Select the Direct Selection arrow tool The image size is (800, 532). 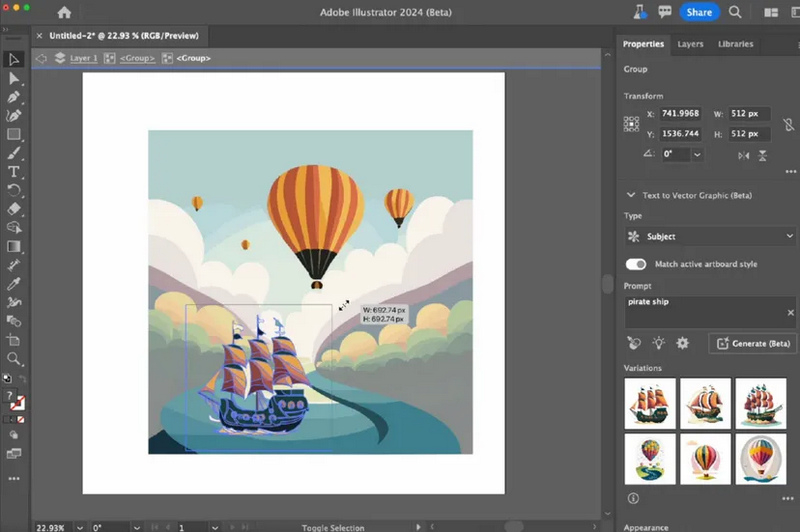pos(14,78)
